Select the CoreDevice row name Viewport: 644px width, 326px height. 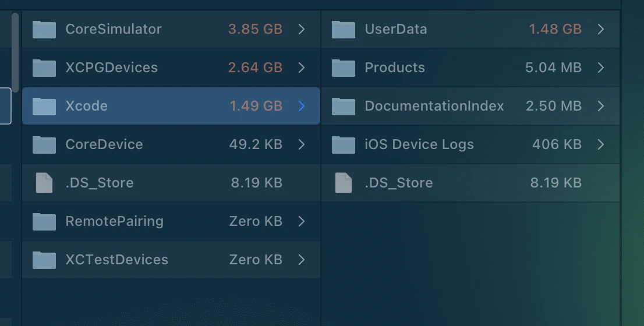tap(104, 144)
